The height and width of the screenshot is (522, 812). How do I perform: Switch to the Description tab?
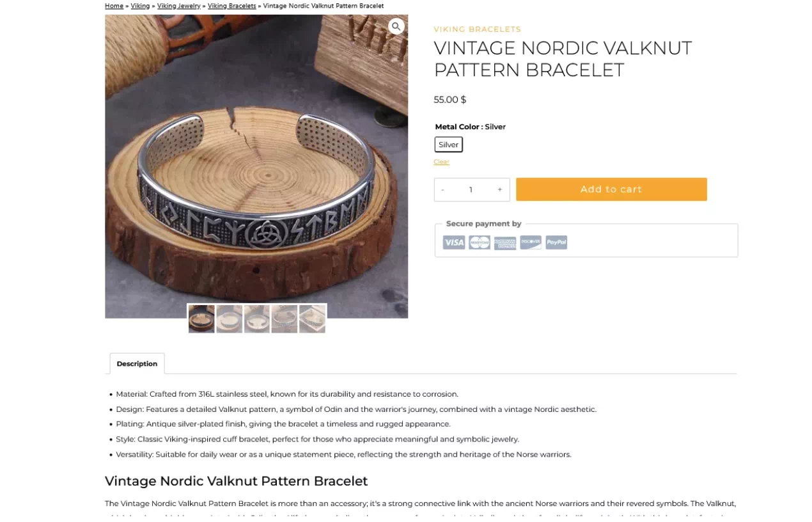137,363
